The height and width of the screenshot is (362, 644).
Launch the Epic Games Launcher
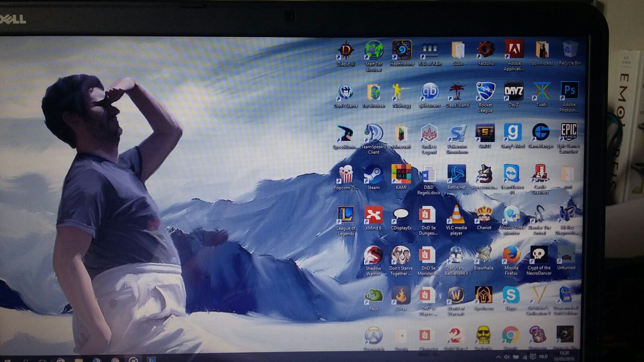(568, 133)
